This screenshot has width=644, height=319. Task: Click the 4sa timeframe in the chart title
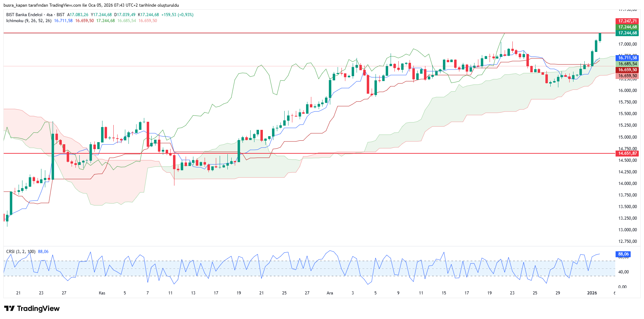click(x=49, y=15)
